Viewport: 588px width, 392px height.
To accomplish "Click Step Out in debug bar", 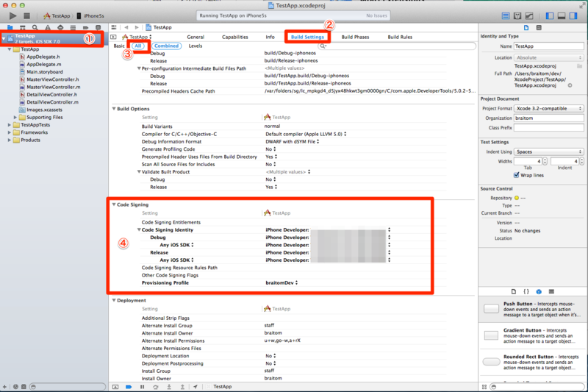I will click(182, 387).
